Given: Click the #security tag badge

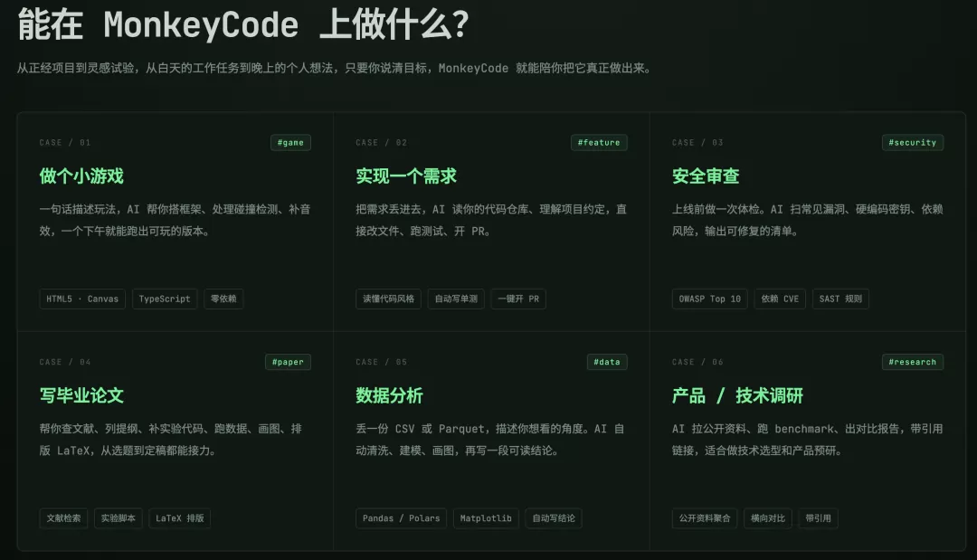Looking at the screenshot, I should click(912, 143).
